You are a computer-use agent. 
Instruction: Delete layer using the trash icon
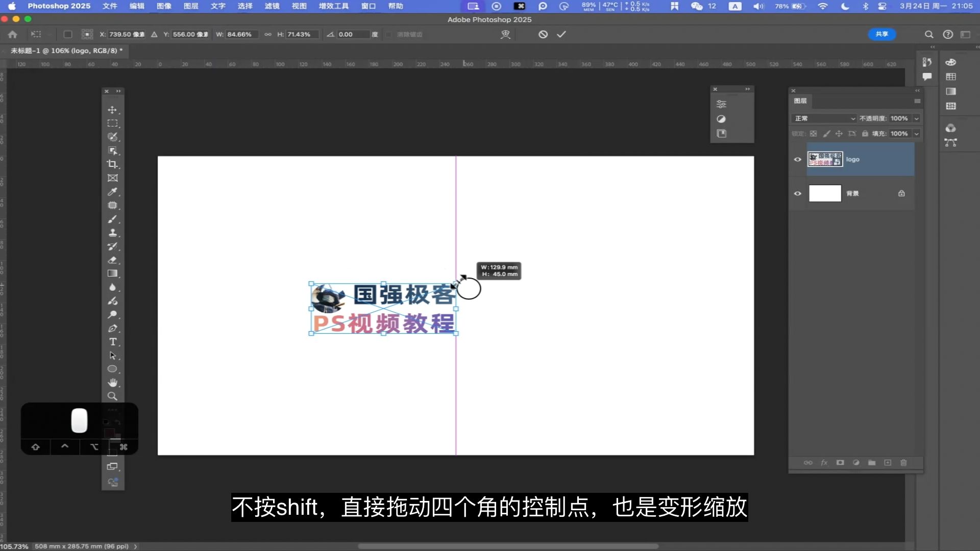pos(903,463)
